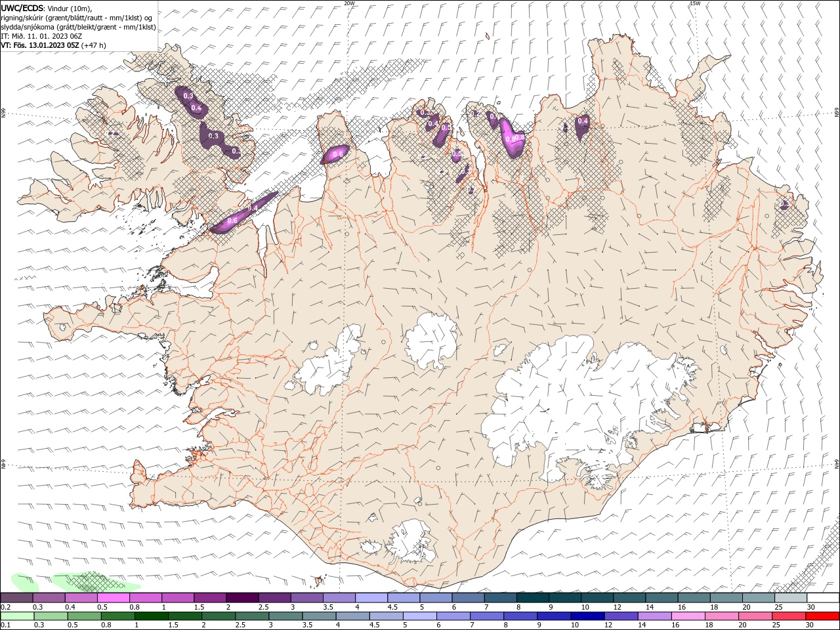The height and width of the screenshot is (630, 840).
Task: Select the valid time 'VT: Fös. 13.01.2023 05Z (+47 h)'
Action: [54, 45]
